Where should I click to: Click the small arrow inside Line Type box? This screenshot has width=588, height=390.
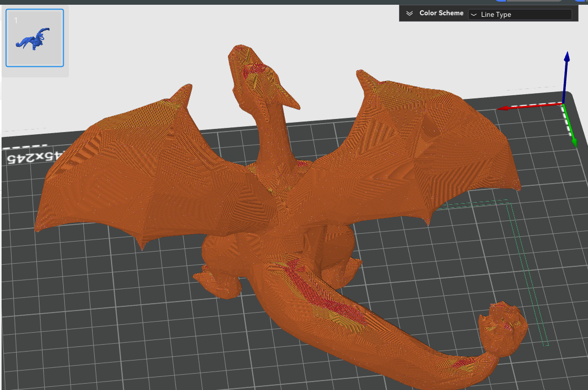[x=474, y=15]
